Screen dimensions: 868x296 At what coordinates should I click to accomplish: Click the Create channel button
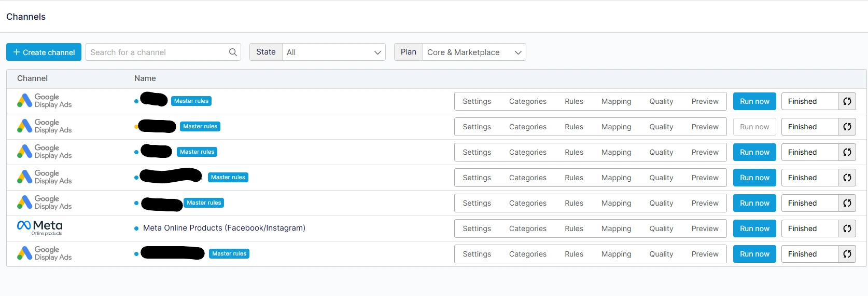[x=44, y=52]
